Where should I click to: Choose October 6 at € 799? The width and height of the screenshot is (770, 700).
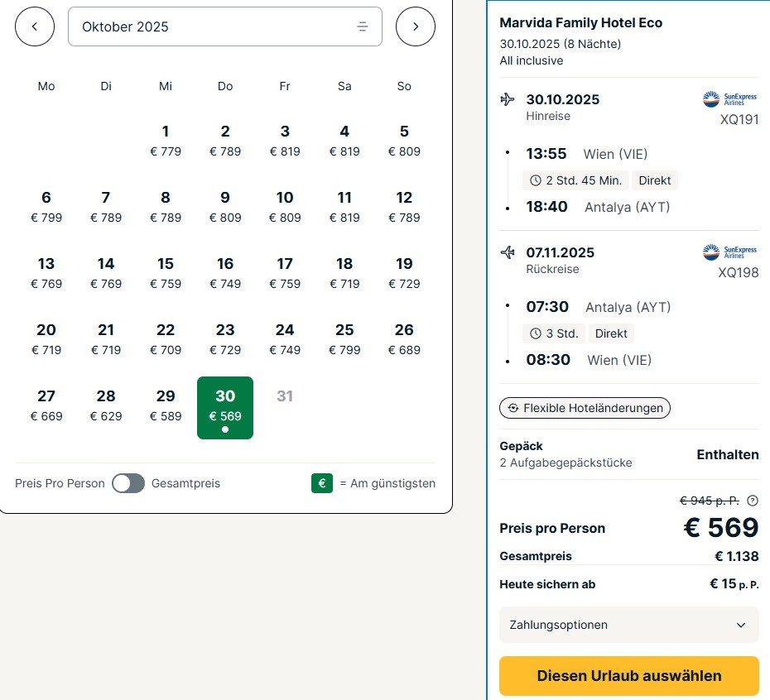click(46, 207)
